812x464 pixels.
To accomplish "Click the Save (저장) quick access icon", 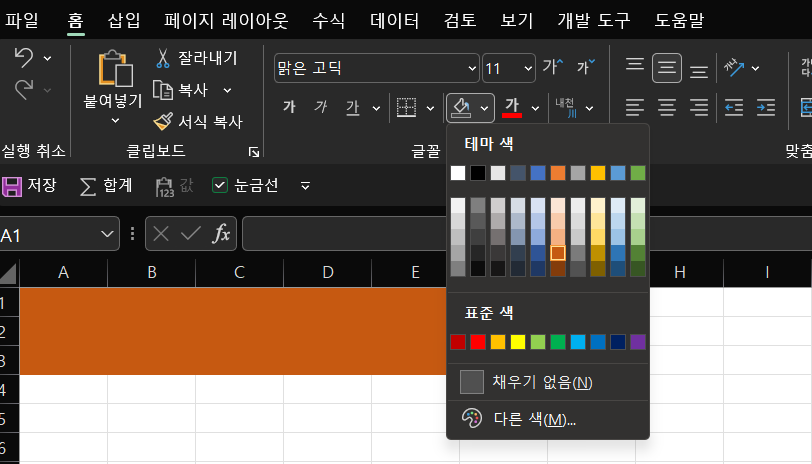I will [x=11, y=186].
